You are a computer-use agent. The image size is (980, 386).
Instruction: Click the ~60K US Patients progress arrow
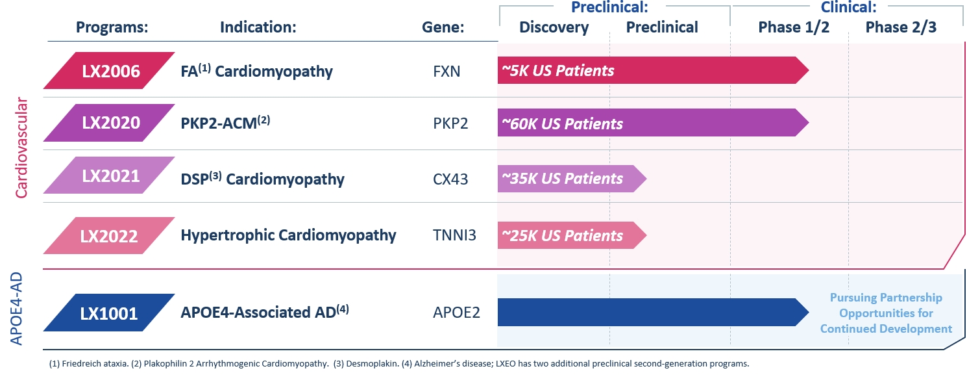tap(649, 123)
